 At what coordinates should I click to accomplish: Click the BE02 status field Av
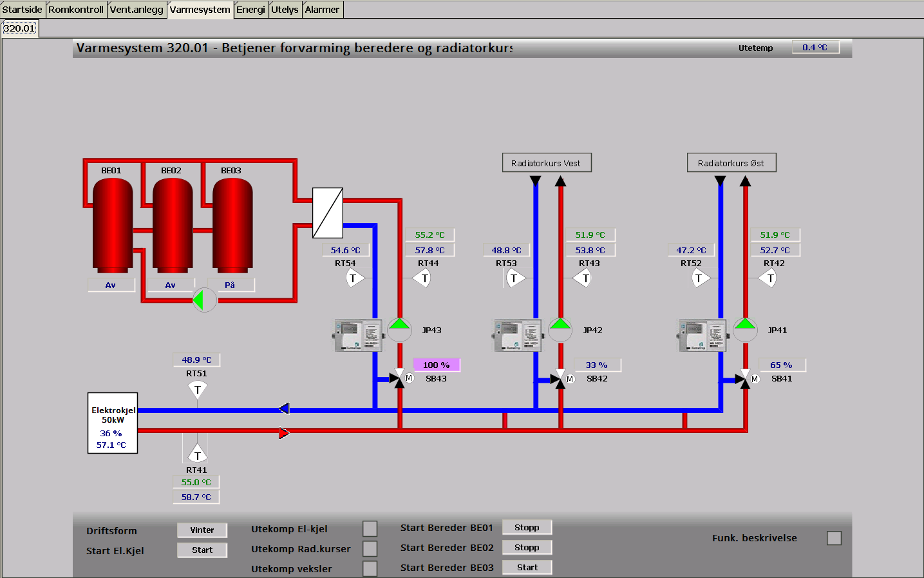tap(171, 285)
